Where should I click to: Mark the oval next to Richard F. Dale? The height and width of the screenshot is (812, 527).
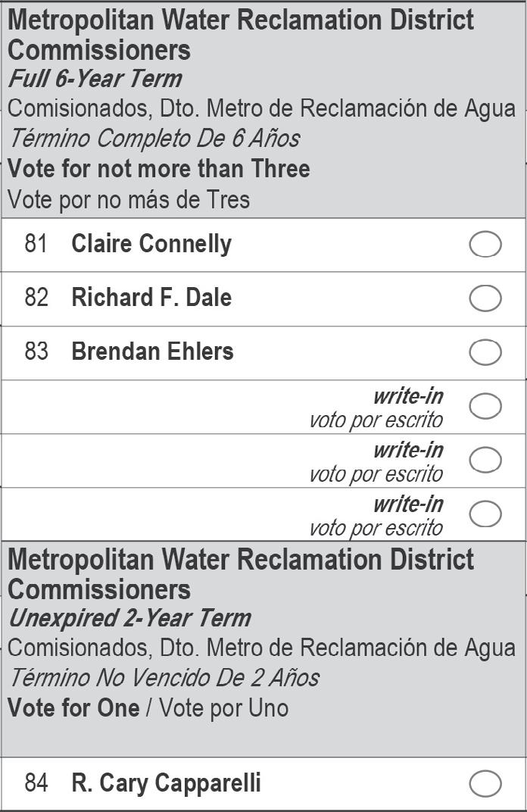[x=485, y=298]
